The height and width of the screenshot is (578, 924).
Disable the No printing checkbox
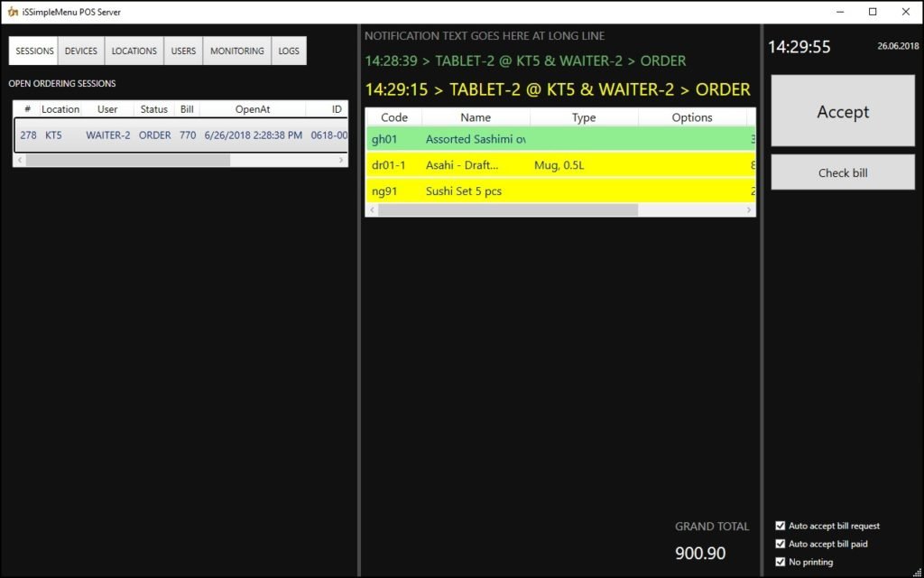click(x=781, y=562)
